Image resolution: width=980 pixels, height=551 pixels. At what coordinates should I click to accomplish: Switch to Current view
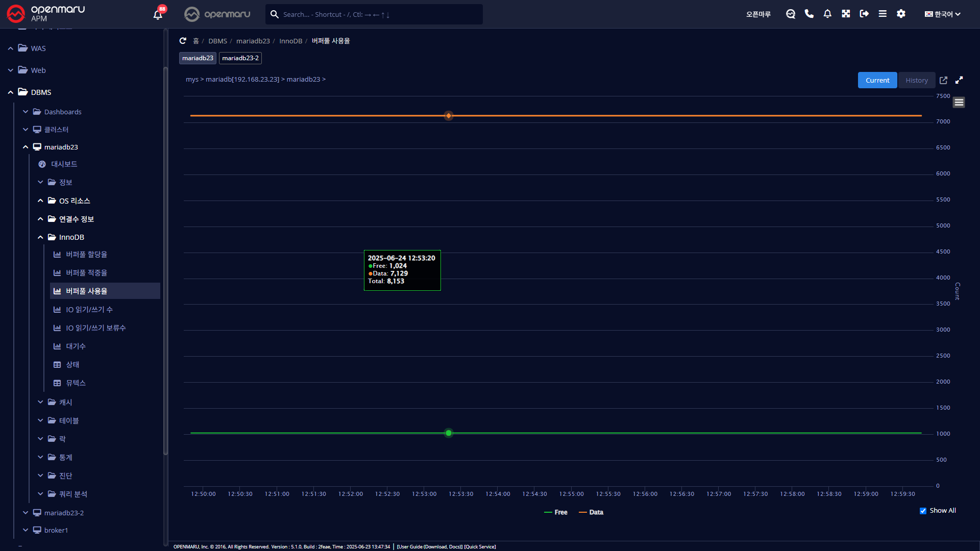(877, 80)
